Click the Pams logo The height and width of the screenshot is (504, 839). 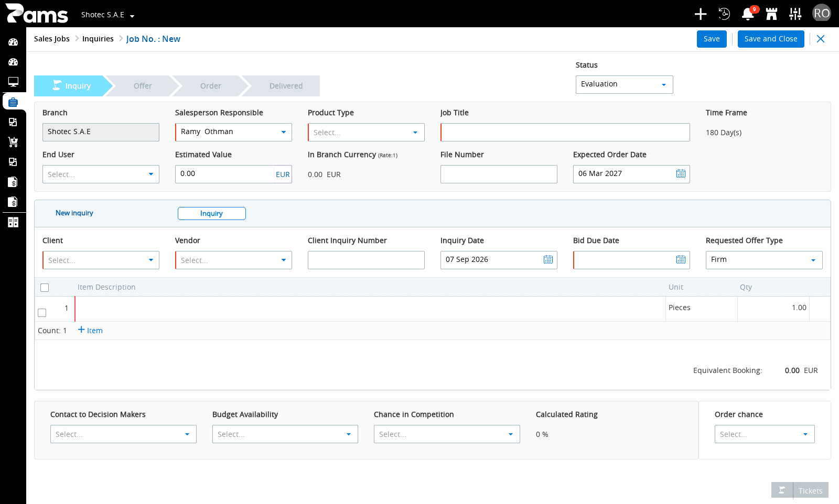click(x=37, y=14)
